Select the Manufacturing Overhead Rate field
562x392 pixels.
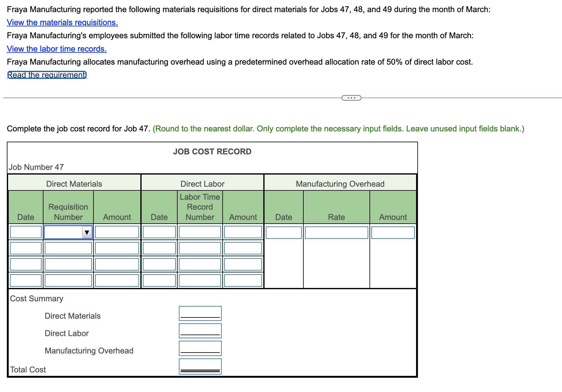pos(337,233)
